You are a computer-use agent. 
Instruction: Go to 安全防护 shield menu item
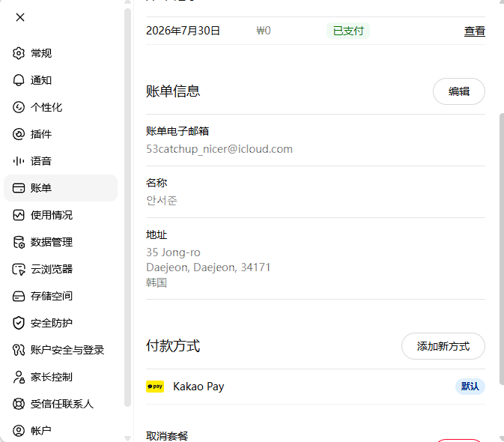pyautogui.click(x=61, y=323)
